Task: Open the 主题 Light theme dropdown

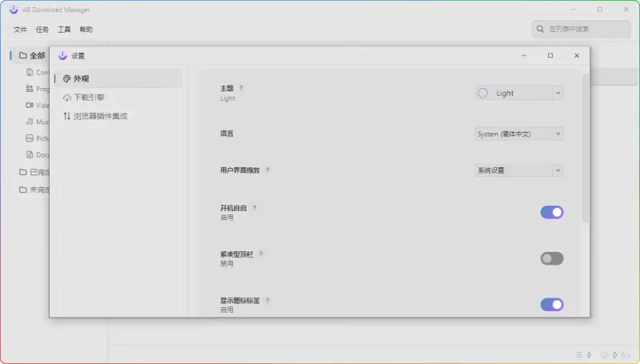Action: pos(519,93)
